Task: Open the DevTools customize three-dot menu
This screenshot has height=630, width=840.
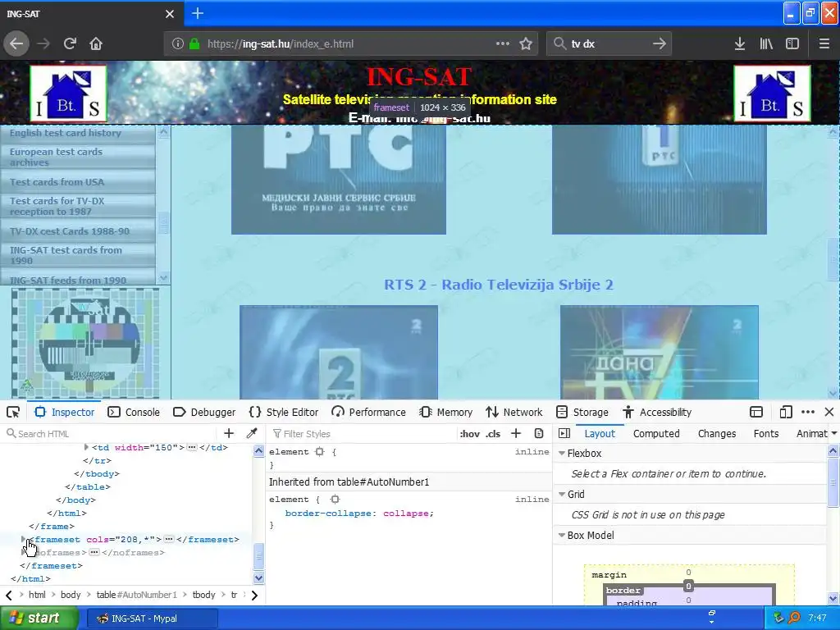Action: point(808,412)
